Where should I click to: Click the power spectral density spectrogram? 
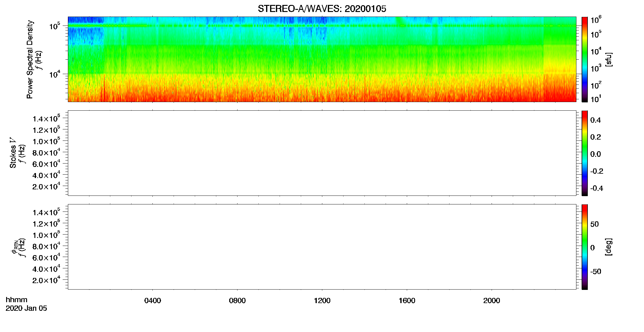tap(322, 59)
